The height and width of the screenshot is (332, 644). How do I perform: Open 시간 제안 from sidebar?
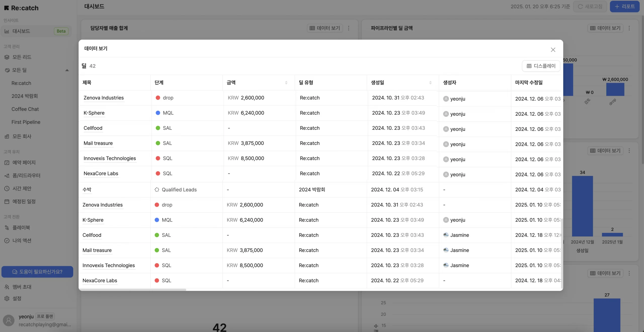(x=22, y=188)
